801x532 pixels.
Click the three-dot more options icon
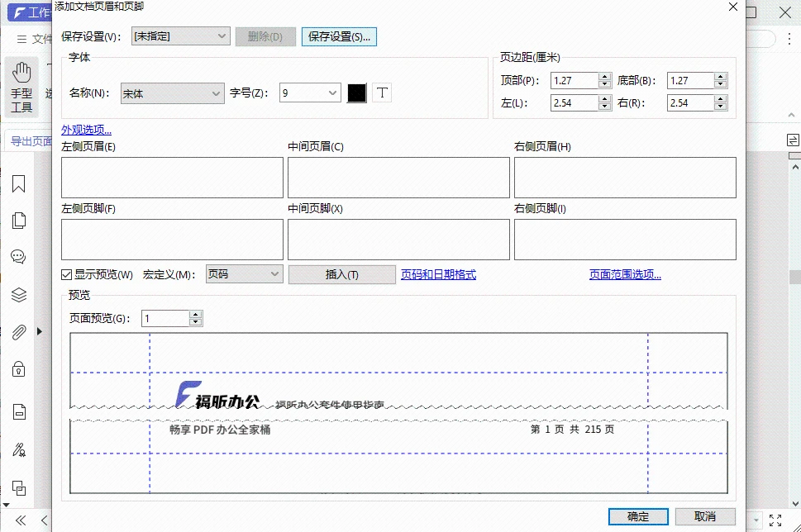pos(789,39)
